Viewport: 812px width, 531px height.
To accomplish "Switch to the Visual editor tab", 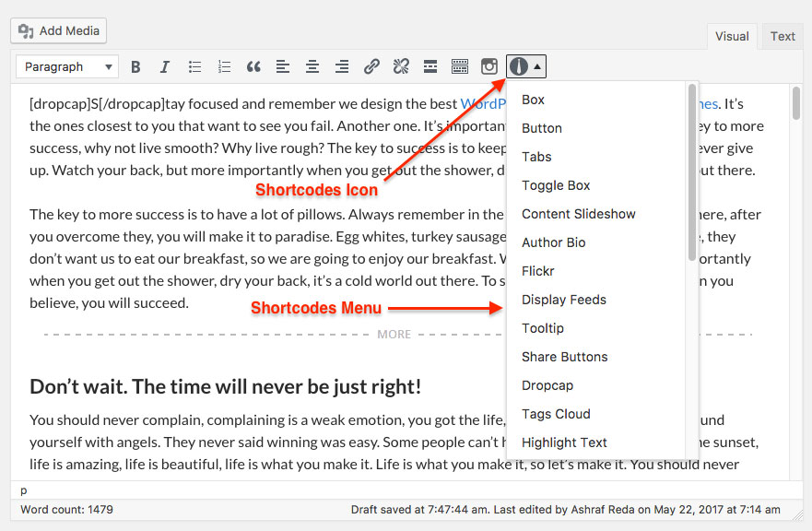I will pyautogui.click(x=732, y=36).
